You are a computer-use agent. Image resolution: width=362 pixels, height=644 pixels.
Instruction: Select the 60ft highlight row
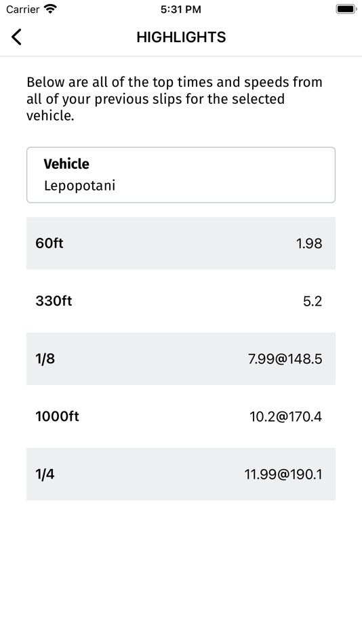point(181,243)
